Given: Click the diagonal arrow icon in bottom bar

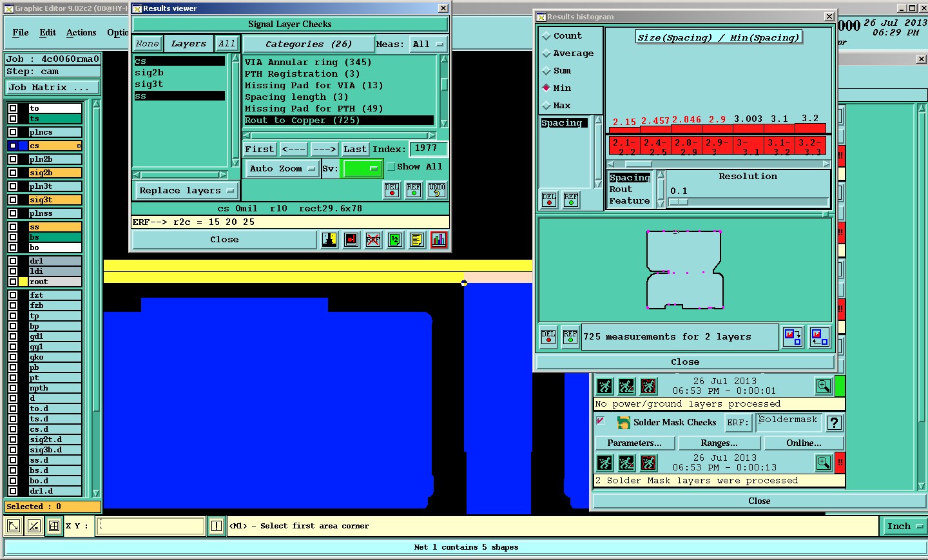Looking at the screenshot, I should (x=13, y=526).
